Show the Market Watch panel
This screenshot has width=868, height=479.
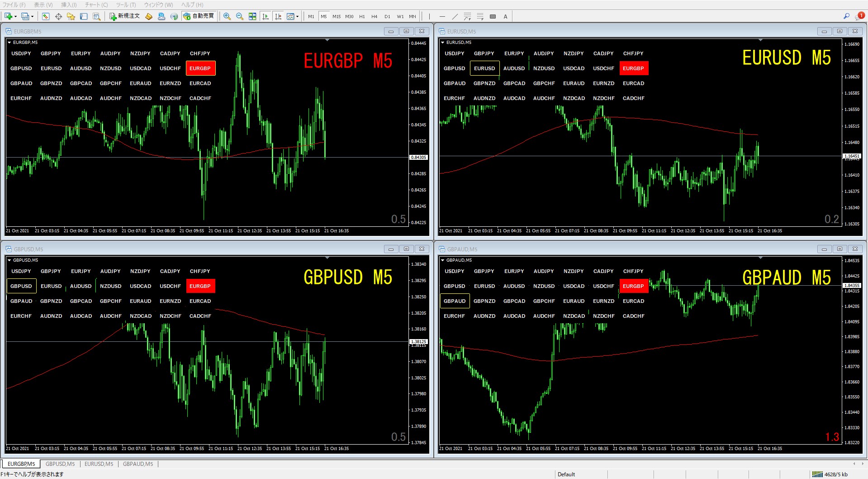point(46,16)
